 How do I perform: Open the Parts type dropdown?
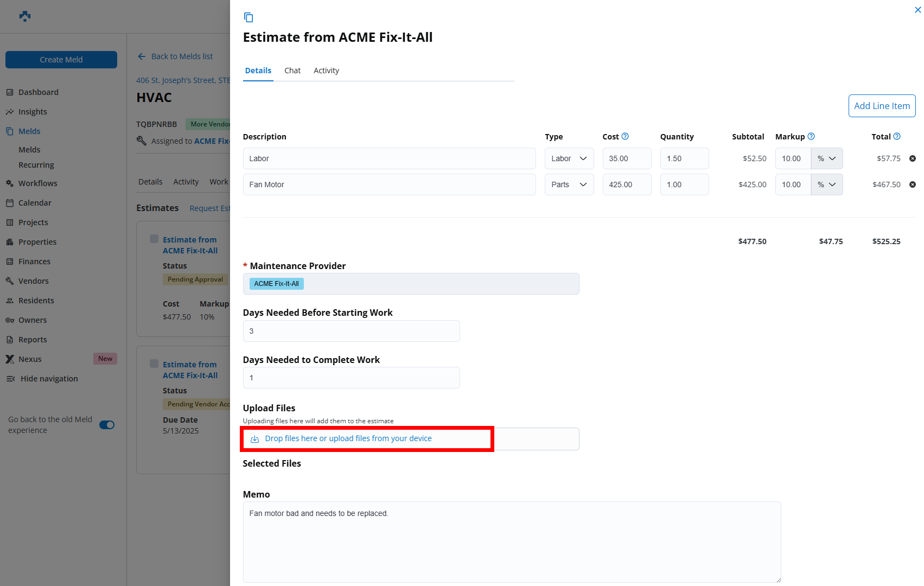(x=569, y=184)
